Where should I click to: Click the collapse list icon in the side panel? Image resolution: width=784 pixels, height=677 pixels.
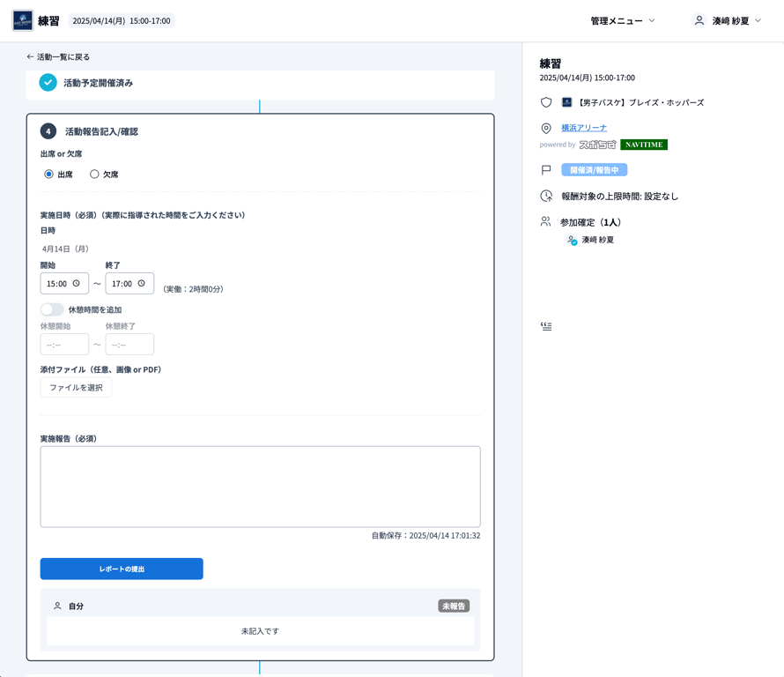coord(546,326)
